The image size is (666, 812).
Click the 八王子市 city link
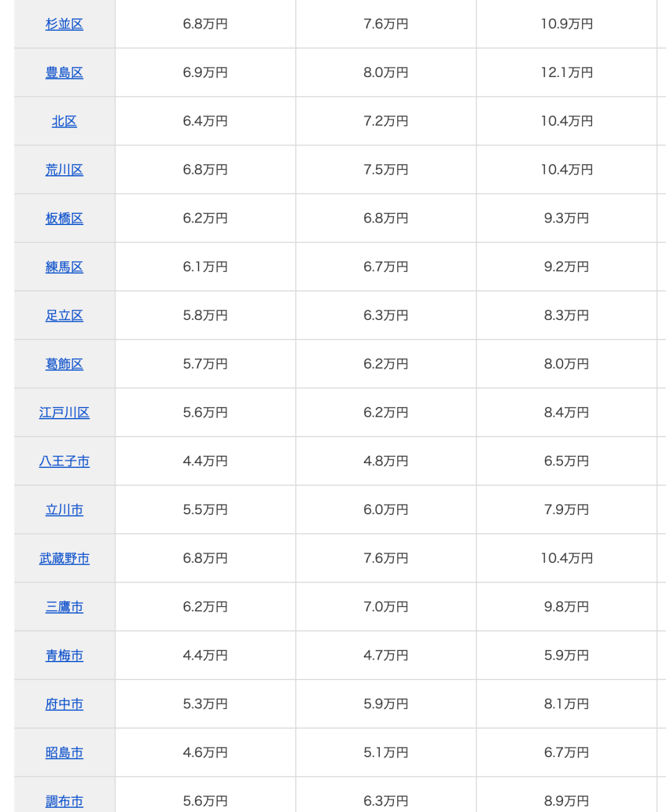tap(64, 461)
